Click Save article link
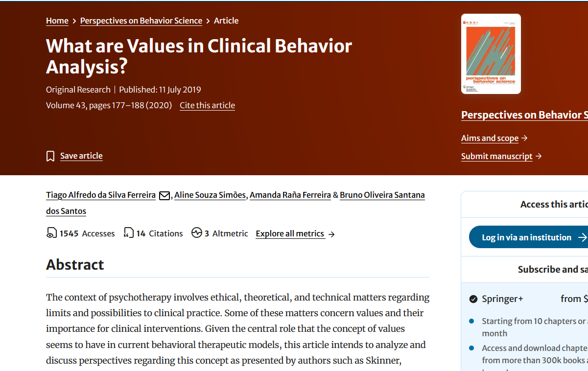The height and width of the screenshot is (371, 588). tap(81, 156)
